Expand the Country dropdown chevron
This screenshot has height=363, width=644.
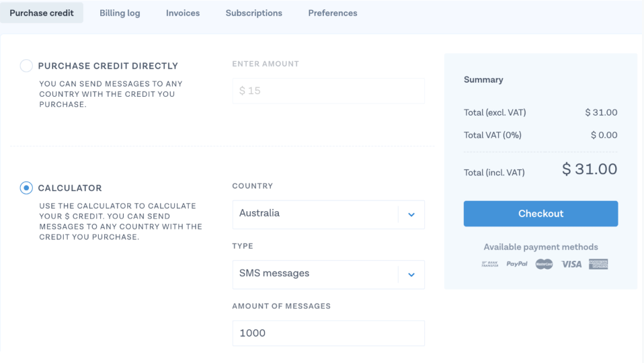tap(411, 214)
